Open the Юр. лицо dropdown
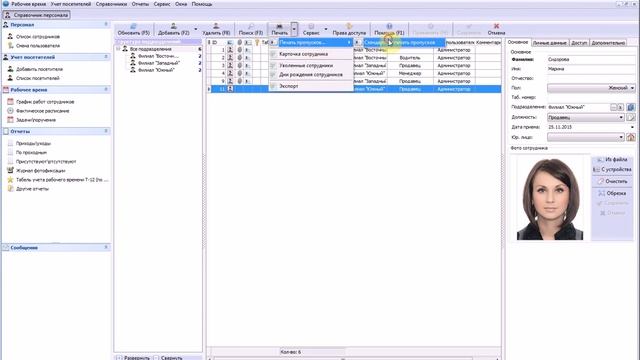The image size is (640, 360). point(586,137)
